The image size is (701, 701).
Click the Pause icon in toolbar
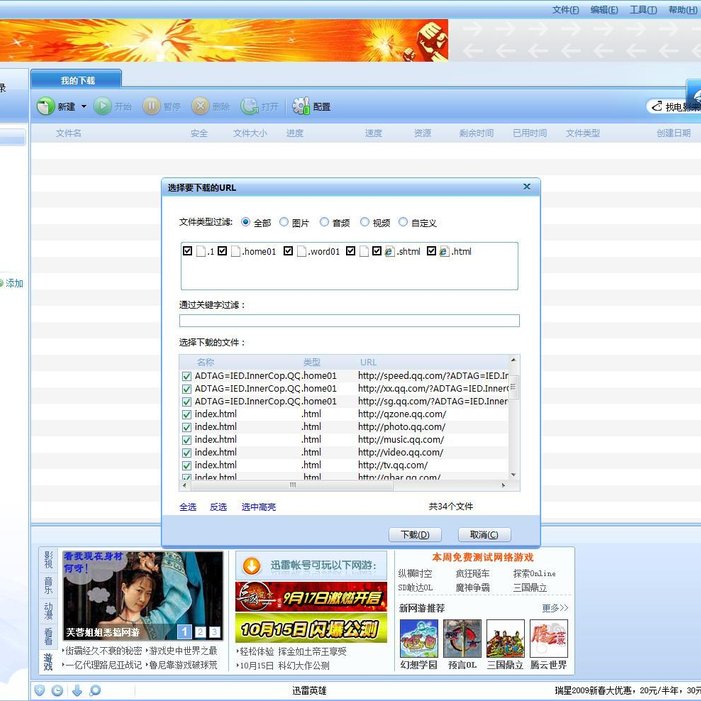[151, 106]
